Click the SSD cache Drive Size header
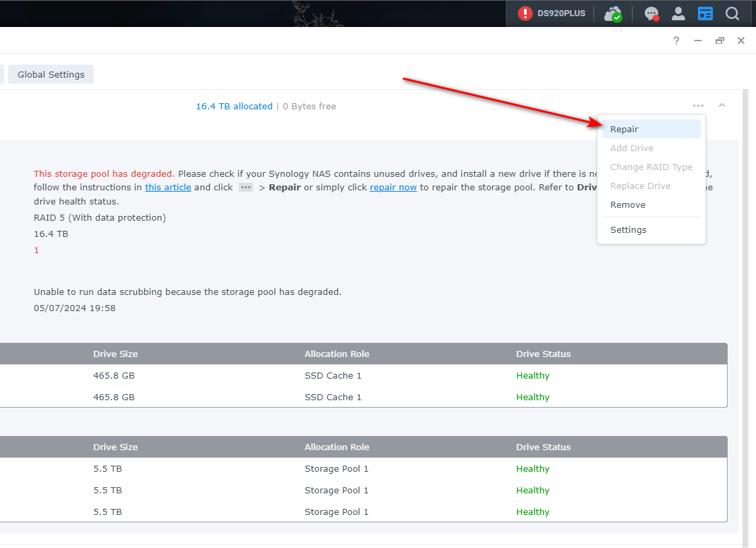 click(x=116, y=354)
